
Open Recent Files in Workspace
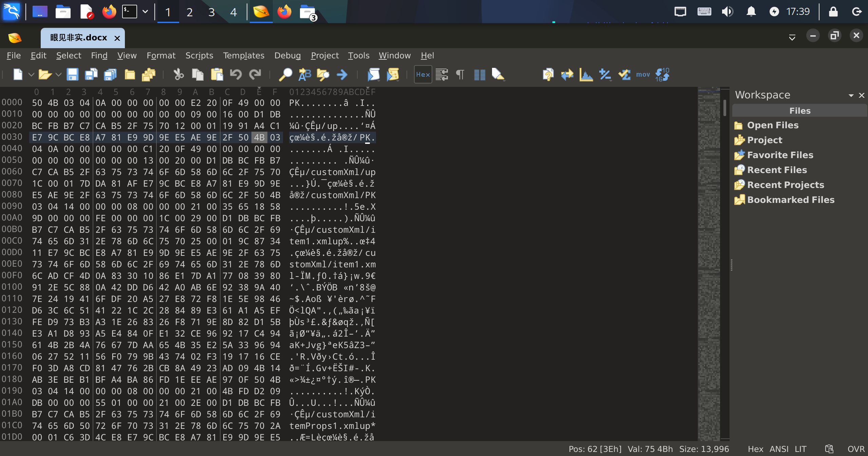pos(777,170)
